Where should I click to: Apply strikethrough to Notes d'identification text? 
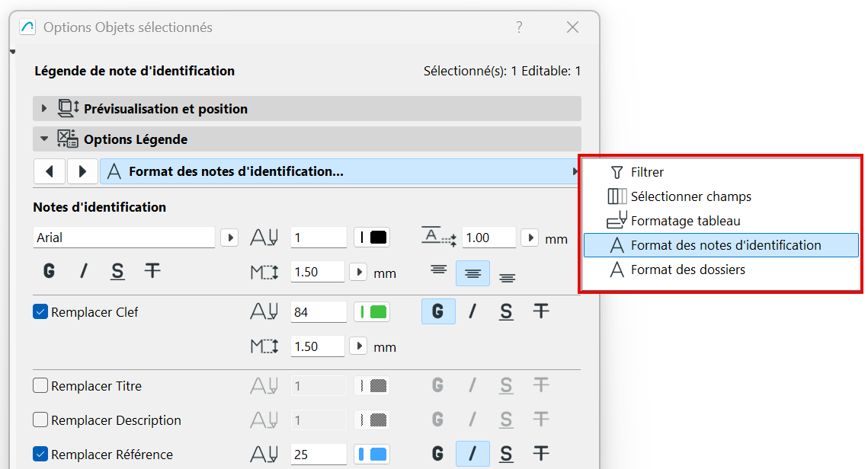click(x=152, y=271)
